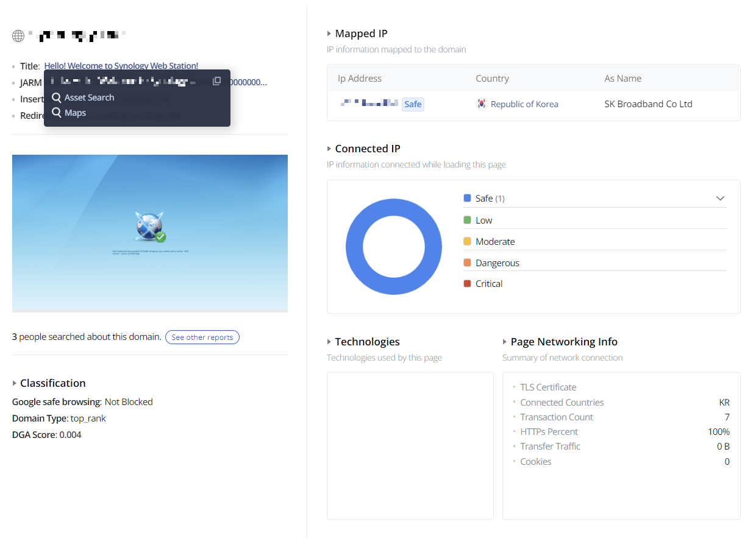The height and width of the screenshot is (547, 756).
Task: Click the Safe badge next to the IP address
Action: [x=413, y=104]
